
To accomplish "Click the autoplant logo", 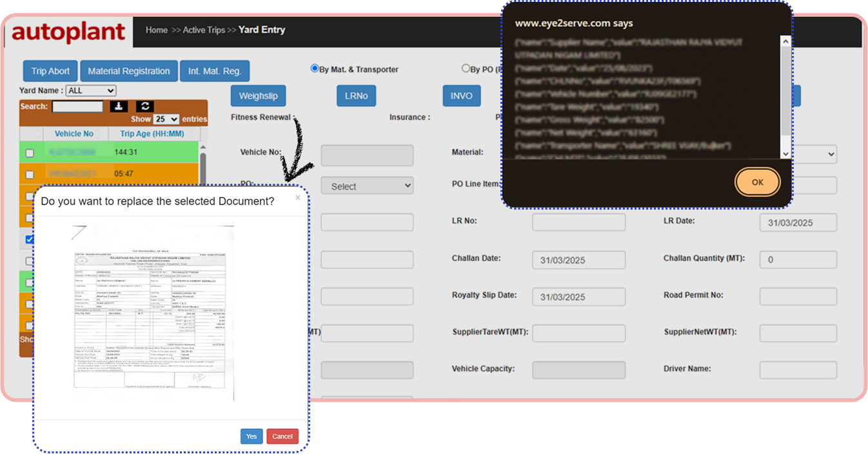I will [x=68, y=31].
